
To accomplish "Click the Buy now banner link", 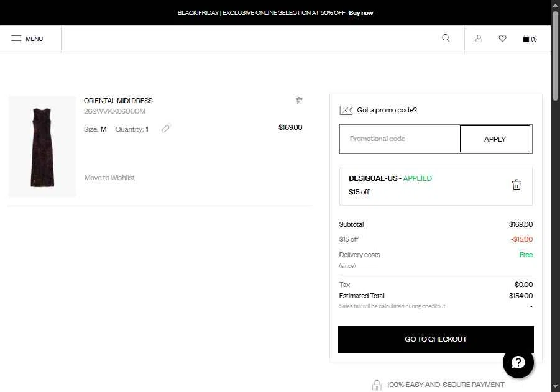I will (360, 13).
